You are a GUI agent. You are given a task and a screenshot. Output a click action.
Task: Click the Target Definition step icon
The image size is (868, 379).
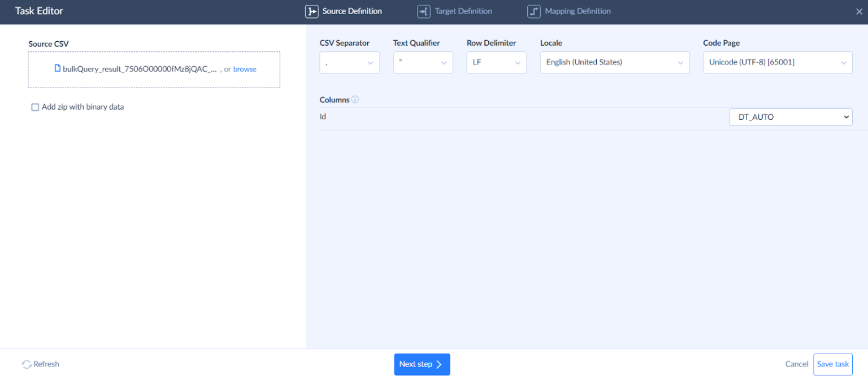point(424,11)
